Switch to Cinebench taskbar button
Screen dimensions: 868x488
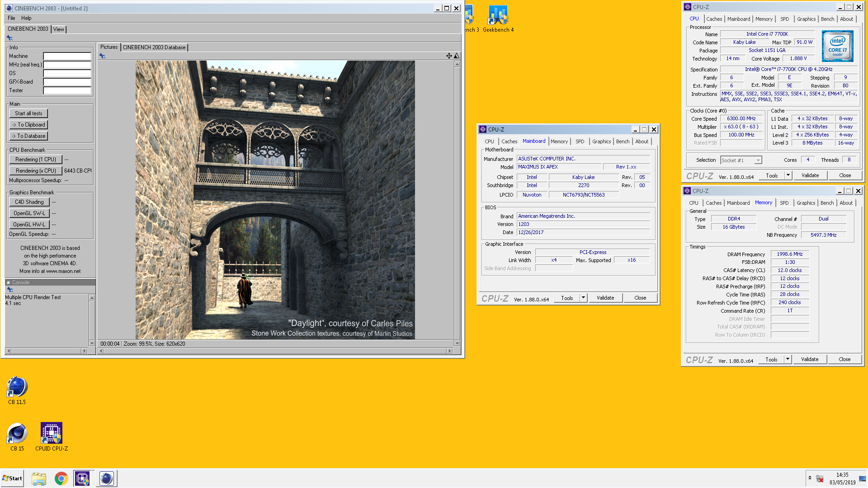[107, 479]
